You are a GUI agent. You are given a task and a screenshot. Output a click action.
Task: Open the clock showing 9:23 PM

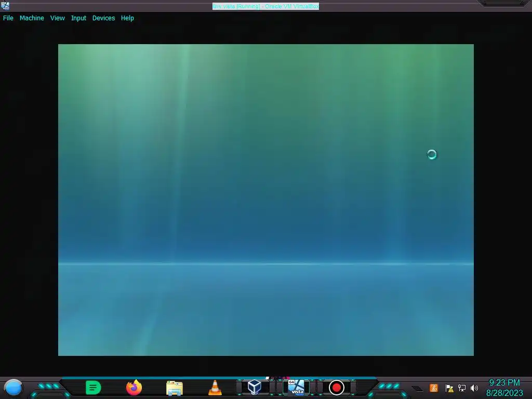(504, 383)
